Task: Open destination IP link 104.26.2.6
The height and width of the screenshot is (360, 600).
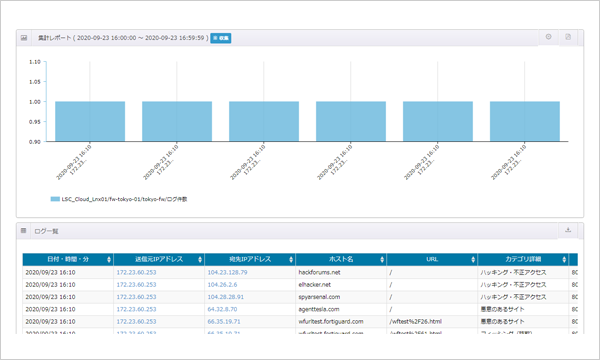Action: [x=222, y=285]
